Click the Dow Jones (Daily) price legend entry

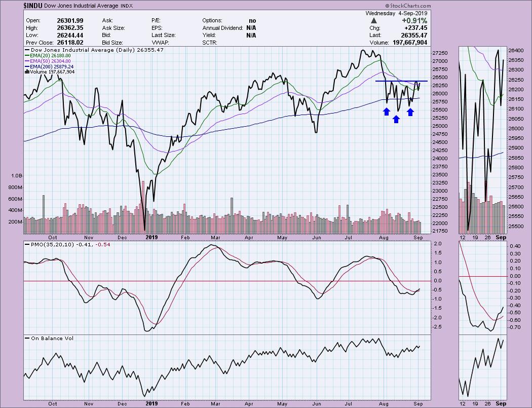pyautogui.click(x=94, y=50)
